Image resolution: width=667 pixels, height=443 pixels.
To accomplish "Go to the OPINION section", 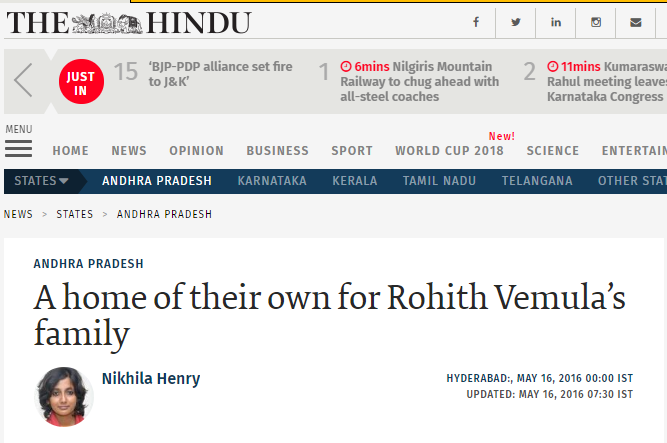I will click(197, 151).
